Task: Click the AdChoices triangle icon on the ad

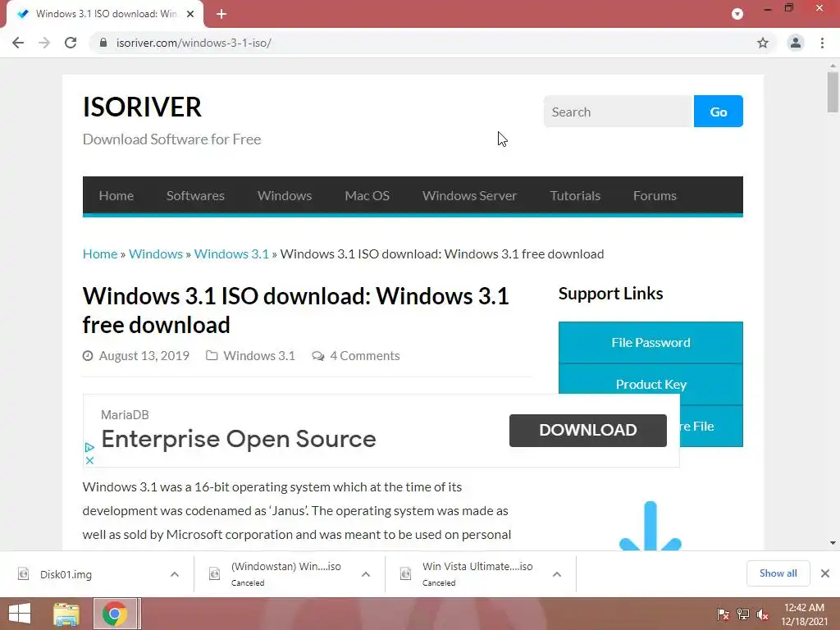Action: (89, 447)
